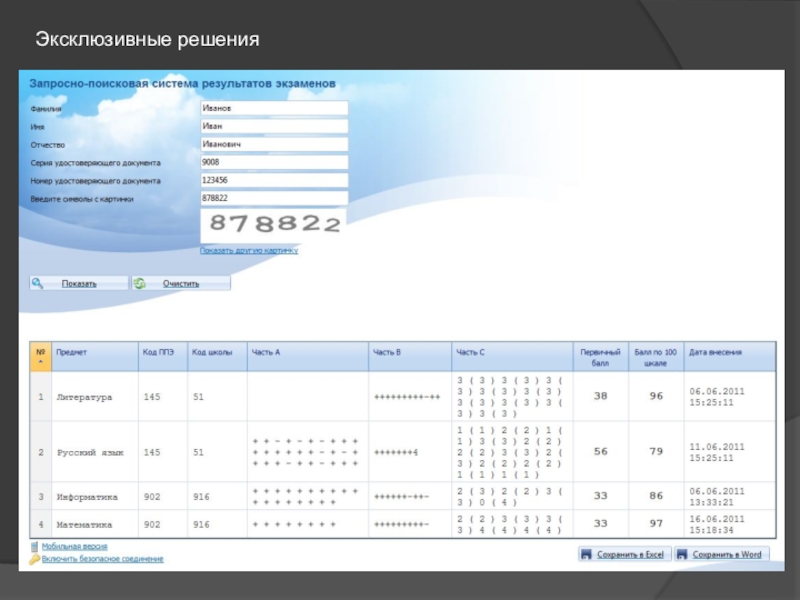Click the floppy icon for Excel save
This screenshot has height=600, width=800.
[586, 554]
